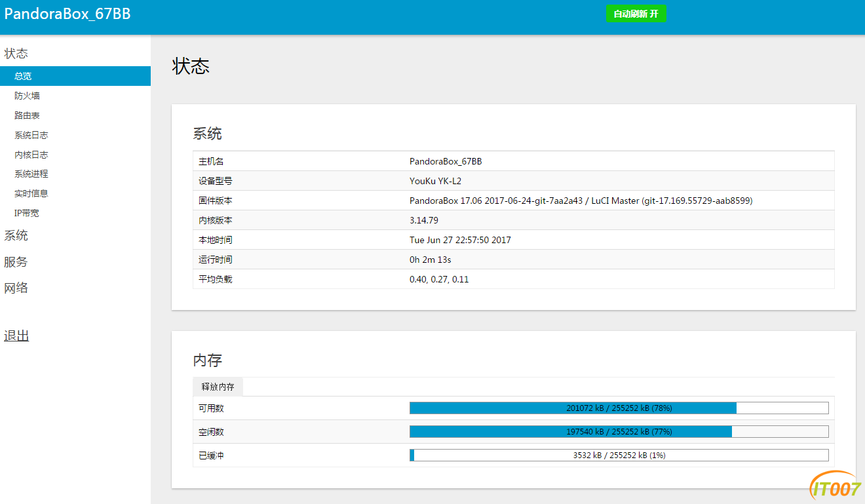Screen dimensions: 865x504
Task: Expand the 状态 sidebar section
Action: click(16, 54)
